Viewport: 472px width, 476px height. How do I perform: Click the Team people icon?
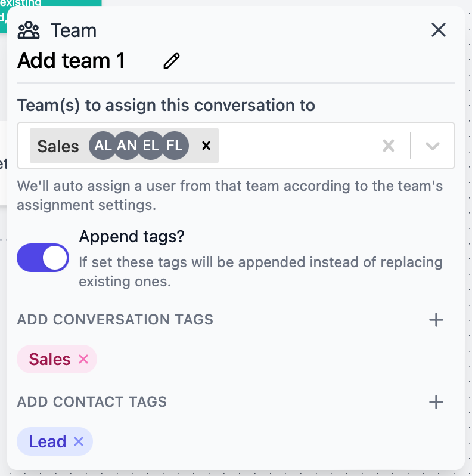tap(29, 30)
